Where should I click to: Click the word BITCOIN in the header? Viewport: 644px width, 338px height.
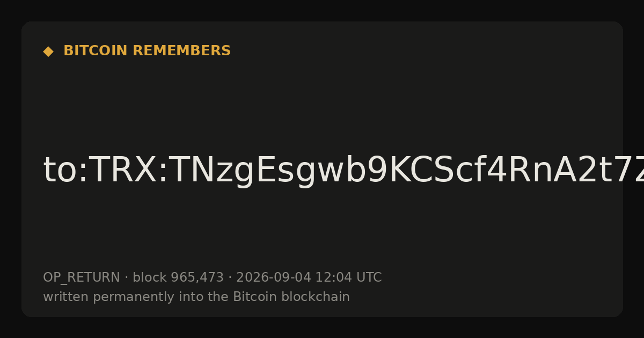[x=96, y=51]
